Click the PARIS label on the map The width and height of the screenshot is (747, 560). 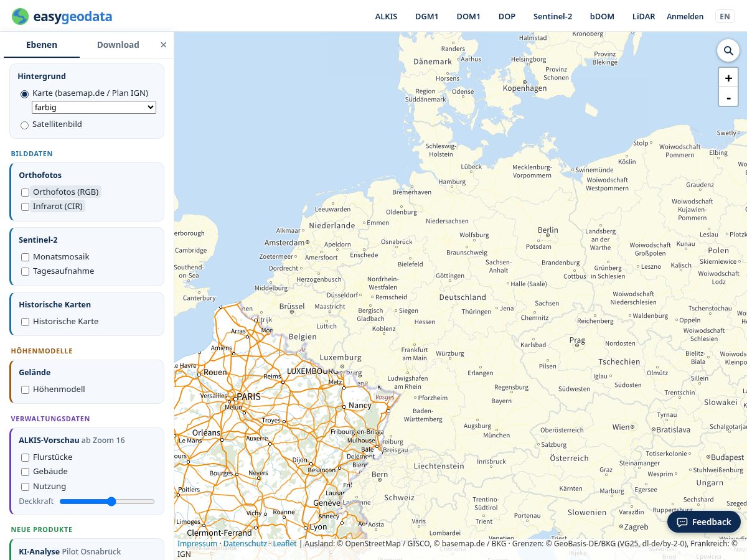pos(248,396)
